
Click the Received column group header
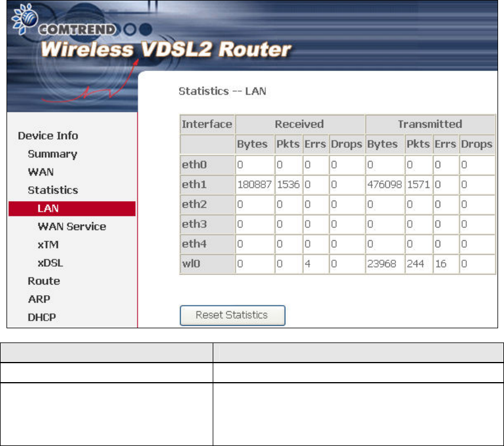tap(300, 124)
